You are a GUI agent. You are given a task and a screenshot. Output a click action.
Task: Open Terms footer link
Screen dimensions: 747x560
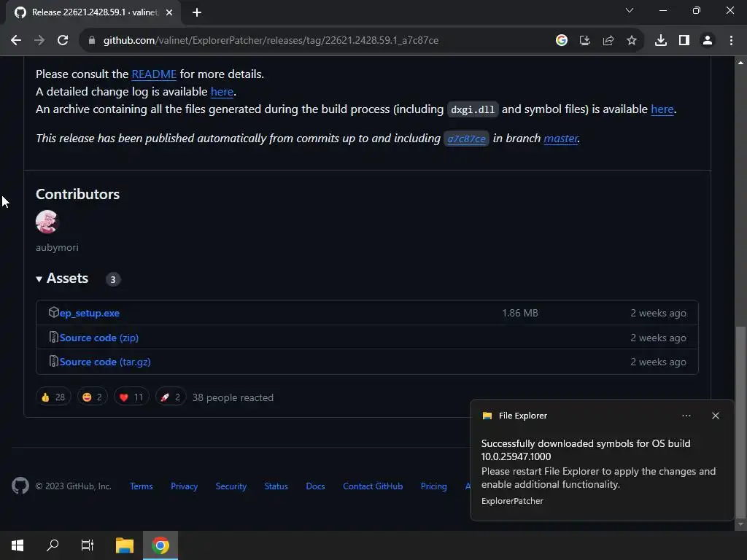(142, 486)
